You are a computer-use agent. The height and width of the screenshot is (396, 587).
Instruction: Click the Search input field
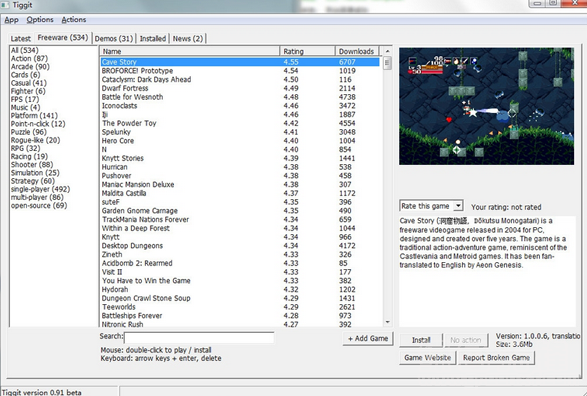point(199,337)
